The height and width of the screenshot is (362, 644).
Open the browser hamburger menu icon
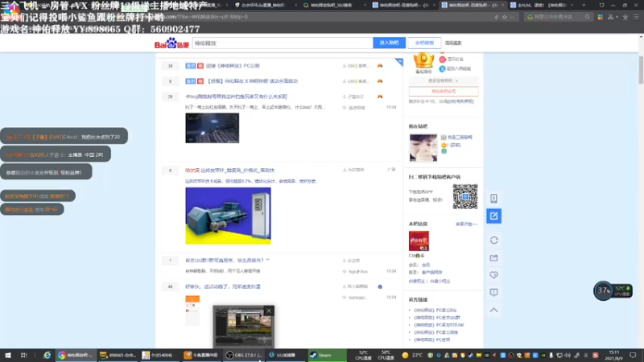(x=636, y=17)
